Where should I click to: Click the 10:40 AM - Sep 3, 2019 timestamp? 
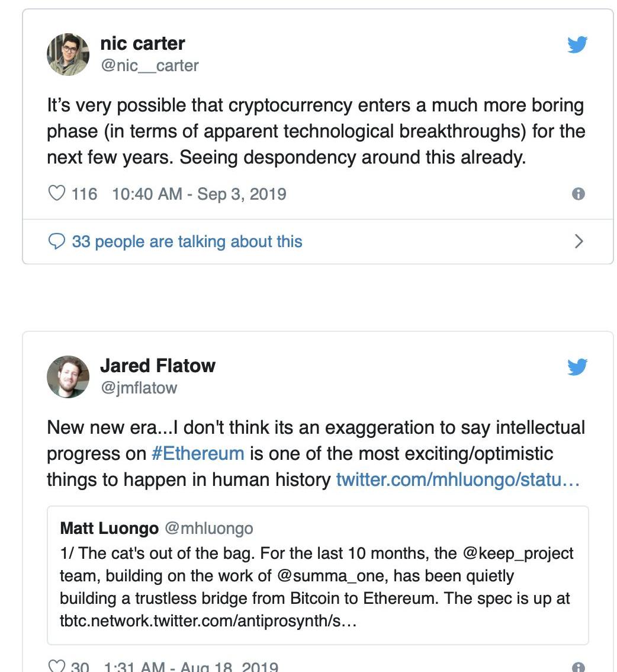[x=199, y=194]
